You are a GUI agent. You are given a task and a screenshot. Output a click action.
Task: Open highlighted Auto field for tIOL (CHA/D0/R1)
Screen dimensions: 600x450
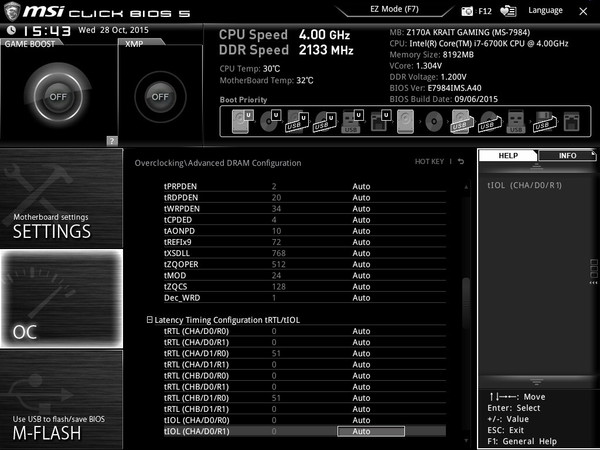point(371,431)
